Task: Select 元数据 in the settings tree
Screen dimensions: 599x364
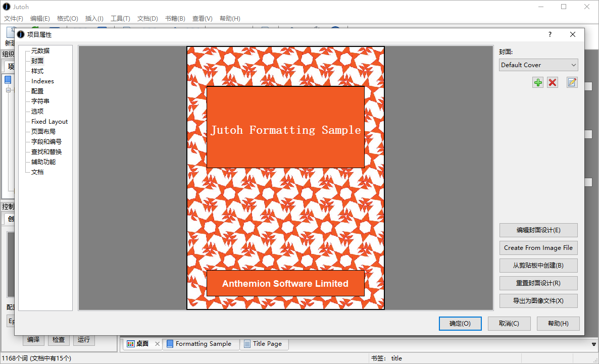Action: coord(40,51)
